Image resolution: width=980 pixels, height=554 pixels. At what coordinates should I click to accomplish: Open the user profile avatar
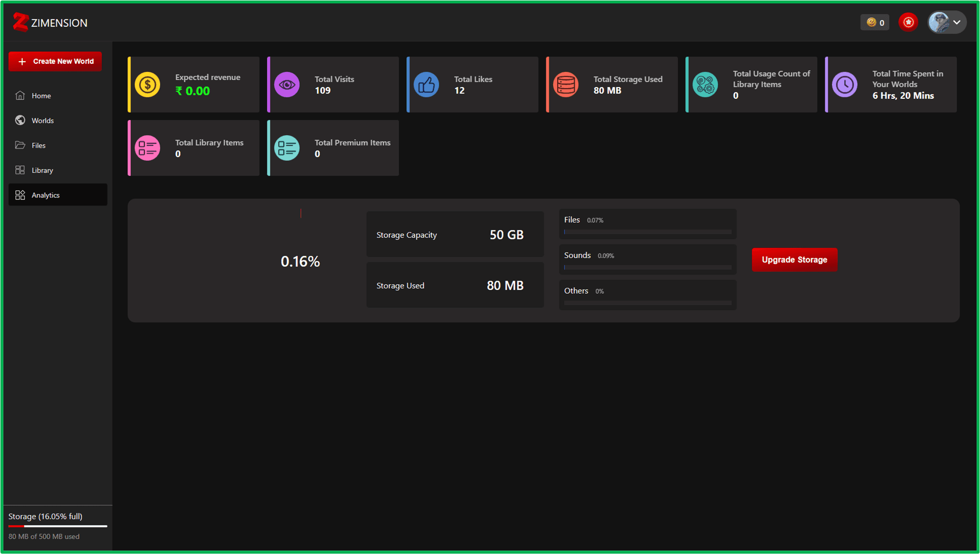[939, 22]
